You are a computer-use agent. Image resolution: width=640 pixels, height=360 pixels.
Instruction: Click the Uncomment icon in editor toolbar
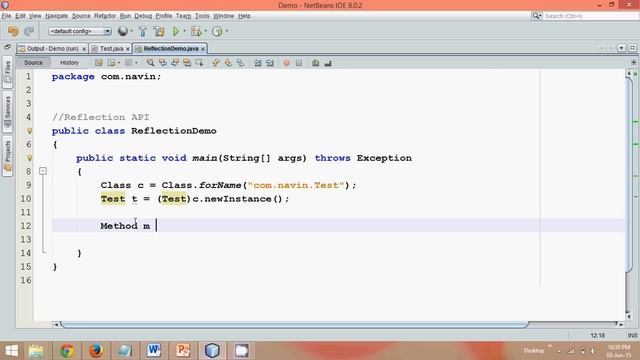pos(328,63)
